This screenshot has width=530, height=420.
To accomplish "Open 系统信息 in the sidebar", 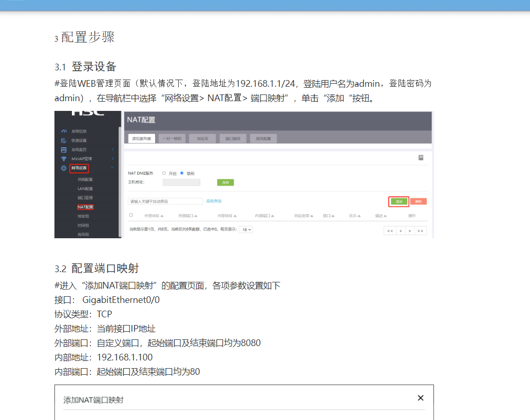I will (79, 131).
